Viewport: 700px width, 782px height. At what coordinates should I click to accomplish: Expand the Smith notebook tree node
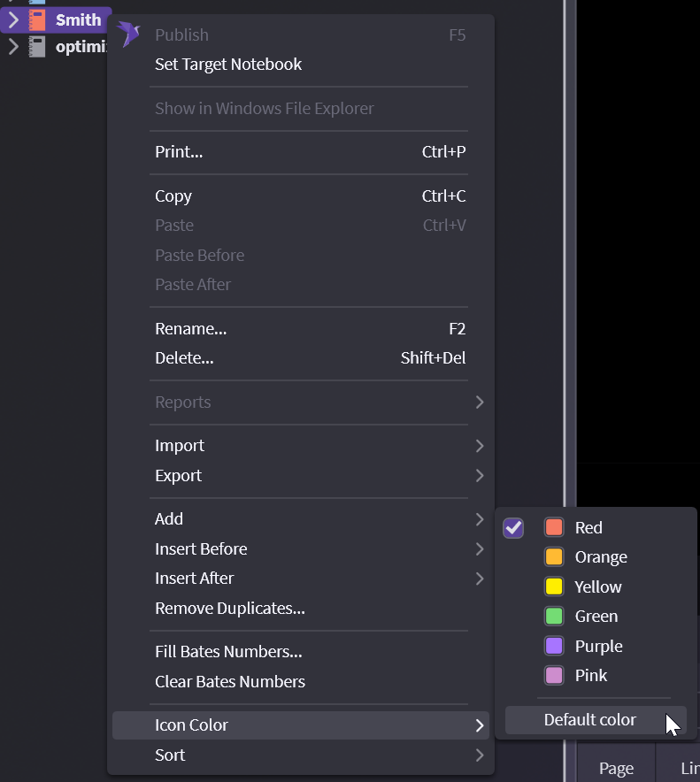pyautogui.click(x=13, y=19)
